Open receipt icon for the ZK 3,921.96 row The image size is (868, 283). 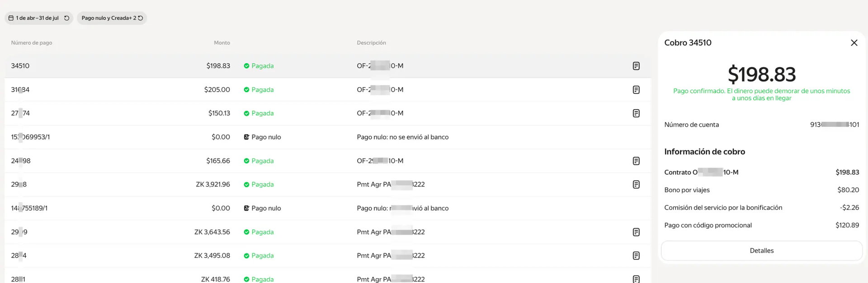click(636, 185)
